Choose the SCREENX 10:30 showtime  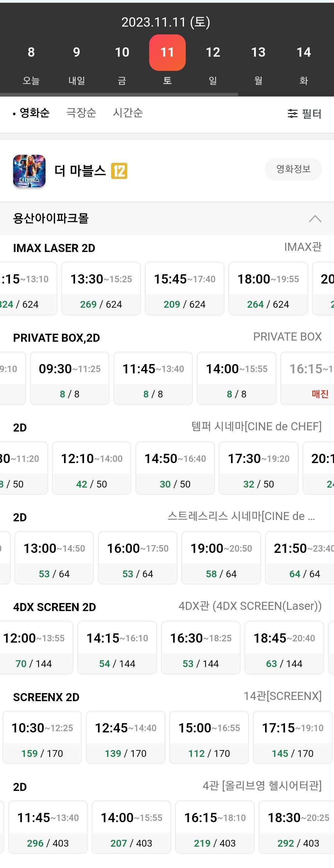[x=42, y=737]
